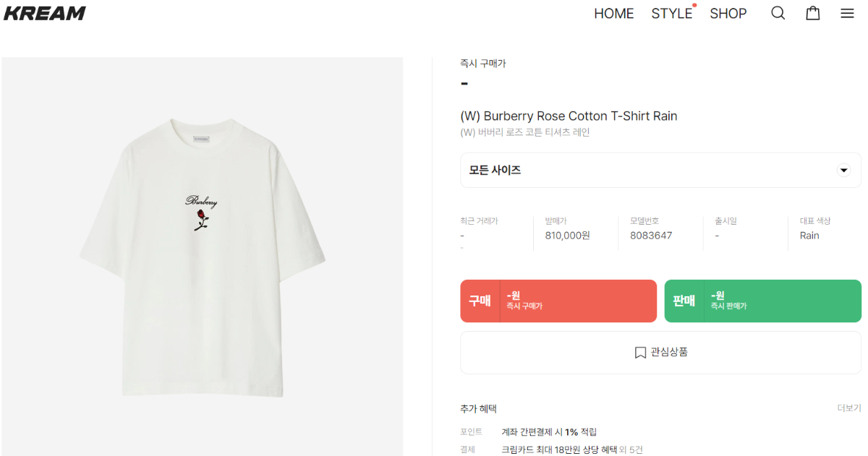Click the 계좌 간편결제 points text
This screenshot has height=456, width=868.
click(x=549, y=432)
